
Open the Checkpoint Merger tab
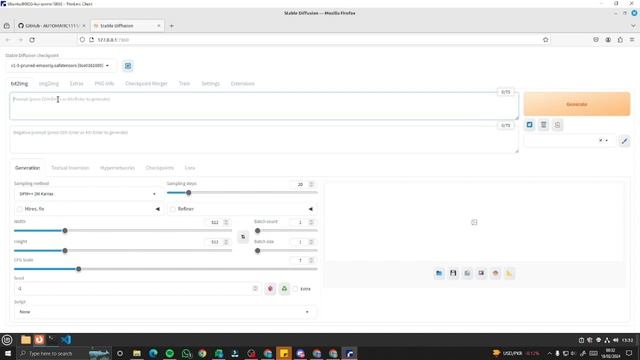click(x=146, y=84)
